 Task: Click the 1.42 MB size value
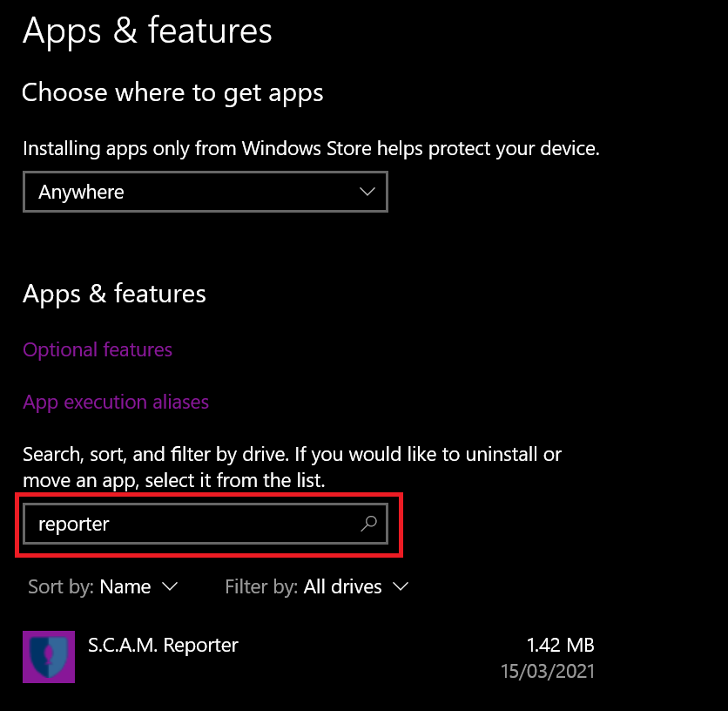click(x=561, y=645)
